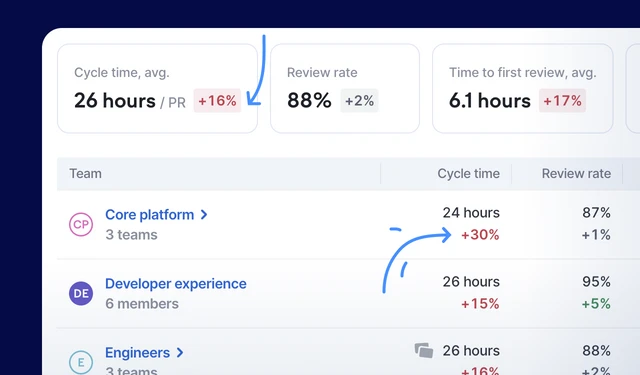Open the Time to first review metric card
Viewport: 640px width, 375px height.
[523, 89]
